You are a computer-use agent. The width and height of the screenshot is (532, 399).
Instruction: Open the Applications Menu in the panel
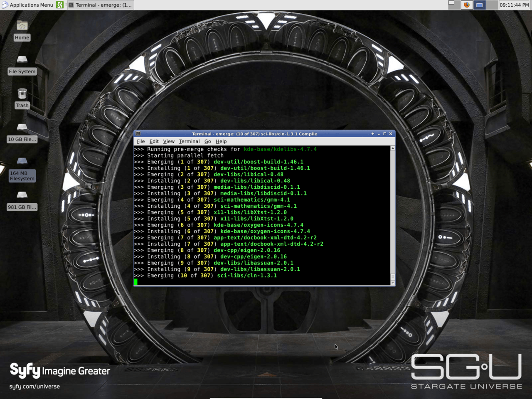(27, 5)
